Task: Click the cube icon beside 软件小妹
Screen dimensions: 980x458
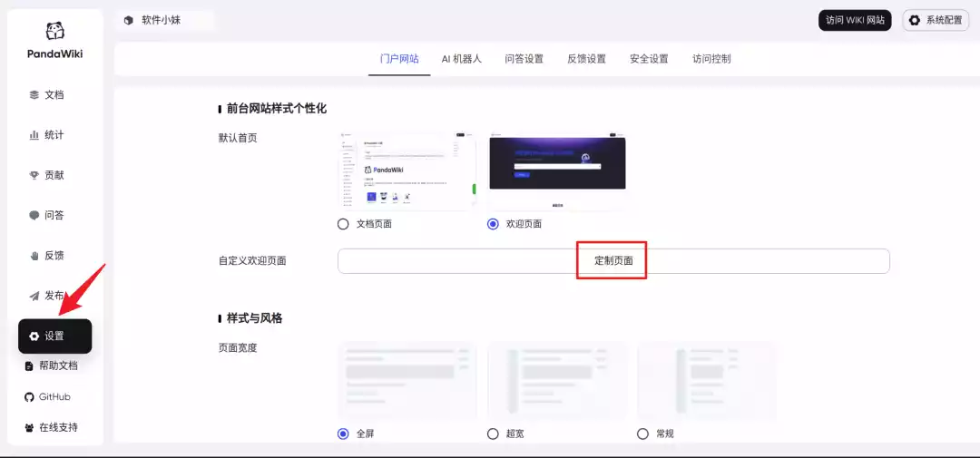Action: coord(128,21)
